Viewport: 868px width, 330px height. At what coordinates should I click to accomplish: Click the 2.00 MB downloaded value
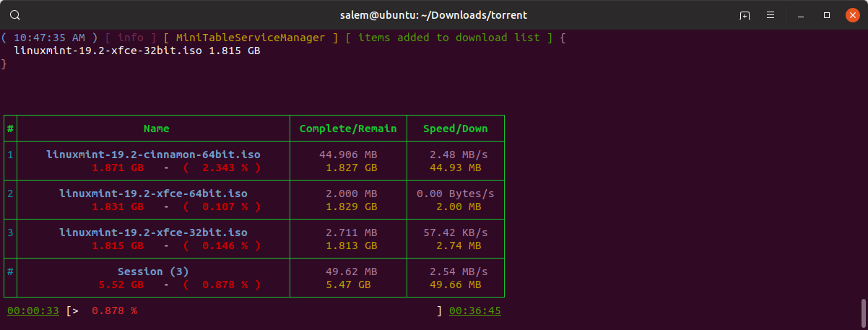point(459,207)
